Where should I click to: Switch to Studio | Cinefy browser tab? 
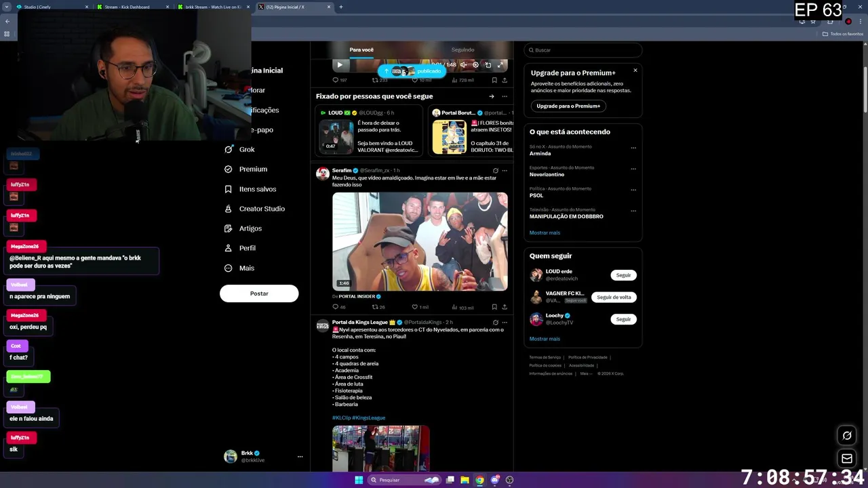tap(52, 7)
